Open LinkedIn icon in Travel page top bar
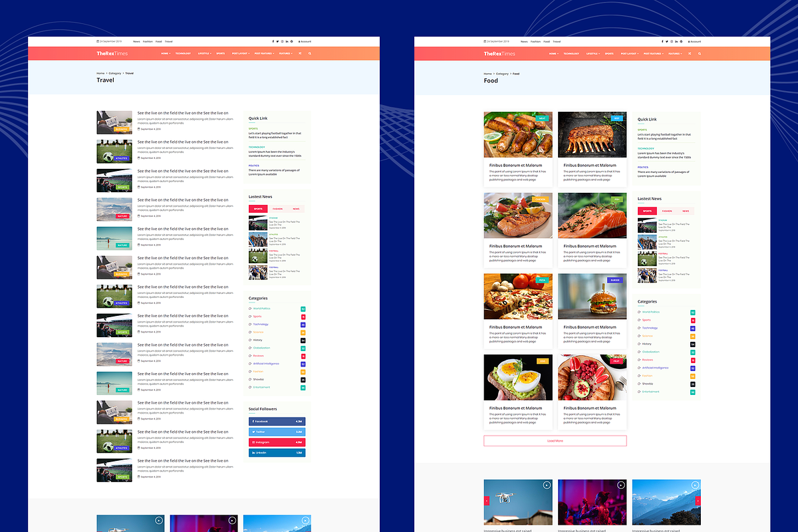Image resolution: width=798 pixels, height=532 pixels. [287, 41]
